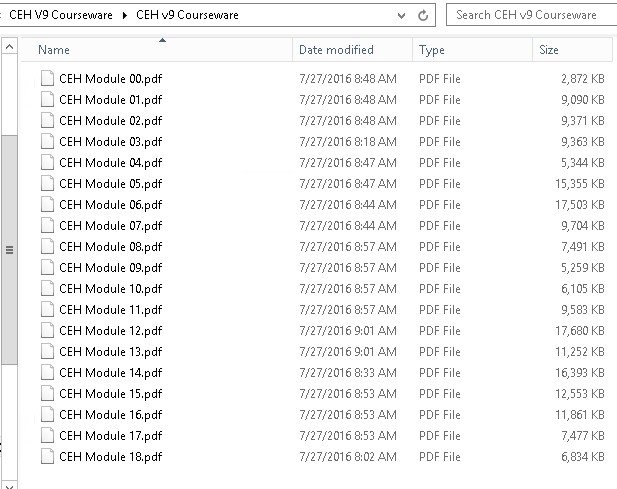617x489 pixels.
Task: Click the file icon of CEH Module 12.pdf
Action: pos(47,330)
